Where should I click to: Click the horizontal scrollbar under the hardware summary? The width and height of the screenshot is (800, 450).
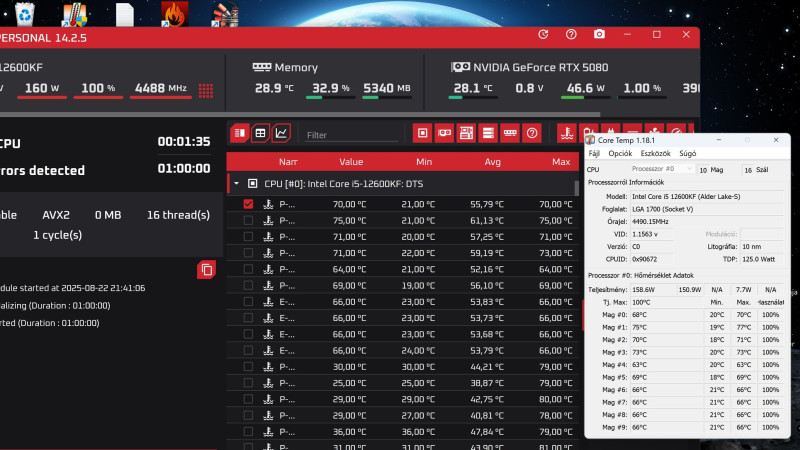tap(299, 114)
